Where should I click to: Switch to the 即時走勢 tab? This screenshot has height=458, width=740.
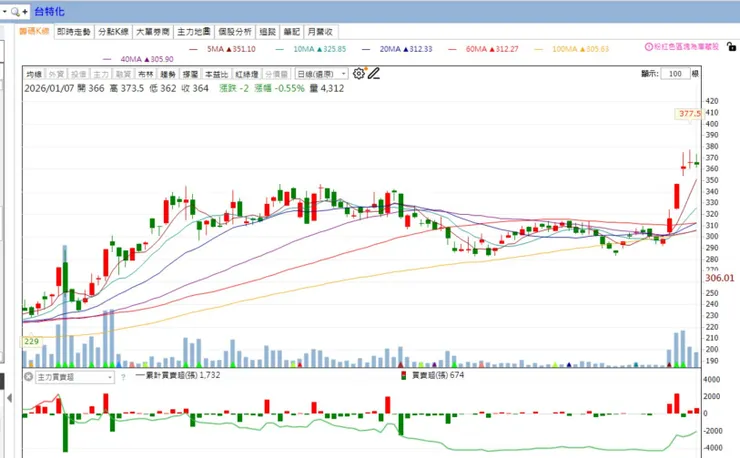click(74, 32)
